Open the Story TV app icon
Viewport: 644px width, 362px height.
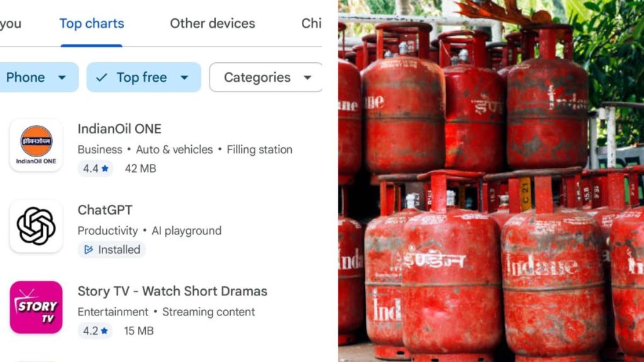(x=36, y=307)
